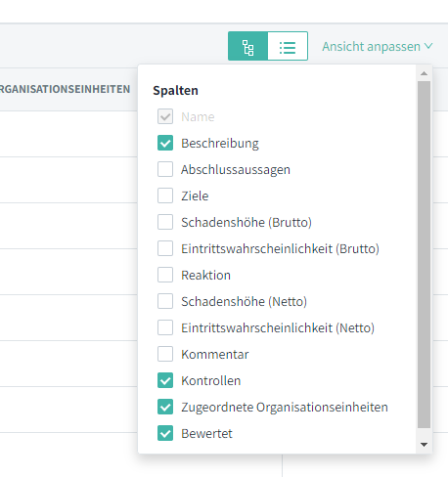
Task: Click the chevron next to Ansicht anpassen
Action: coord(428,46)
